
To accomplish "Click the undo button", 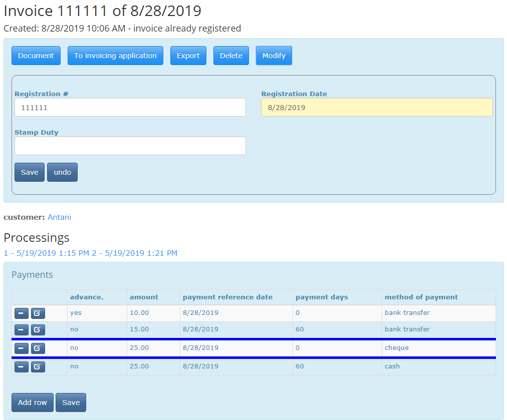I will click(x=63, y=172).
